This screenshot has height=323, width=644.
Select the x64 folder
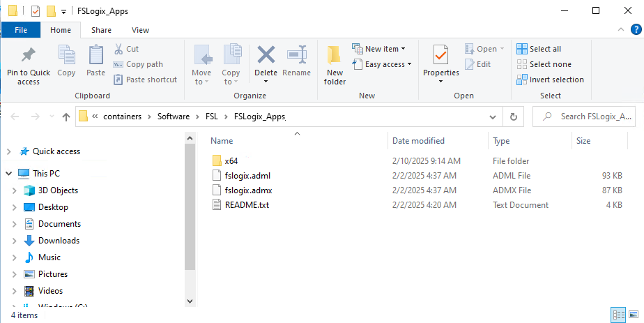(x=231, y=160)
